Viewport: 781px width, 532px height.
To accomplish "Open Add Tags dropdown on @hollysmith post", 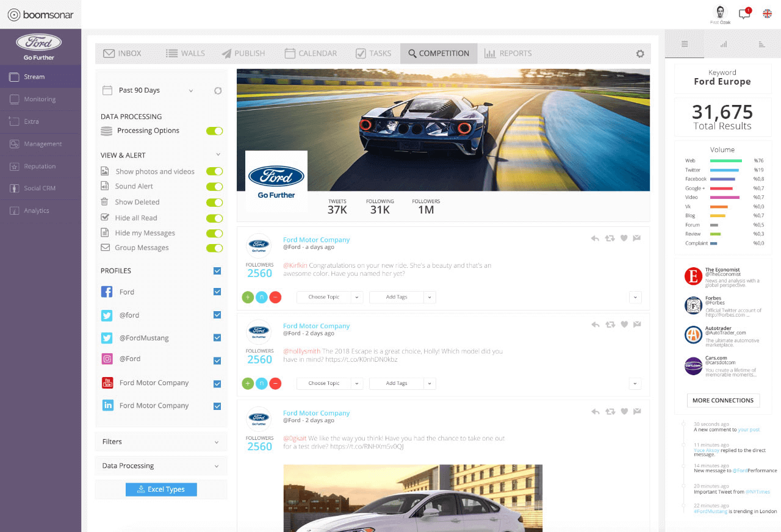I will coord(402,384).
